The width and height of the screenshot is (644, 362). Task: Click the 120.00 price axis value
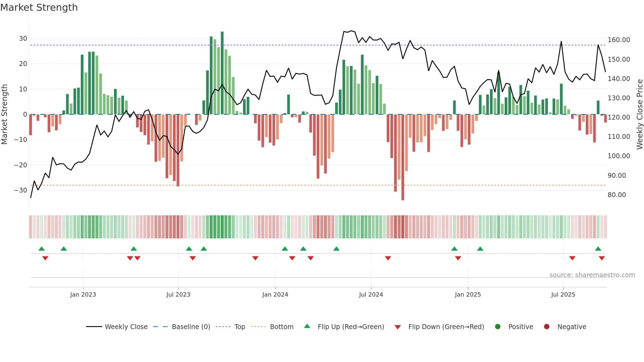pyautogui.click(x=619, y=117)
